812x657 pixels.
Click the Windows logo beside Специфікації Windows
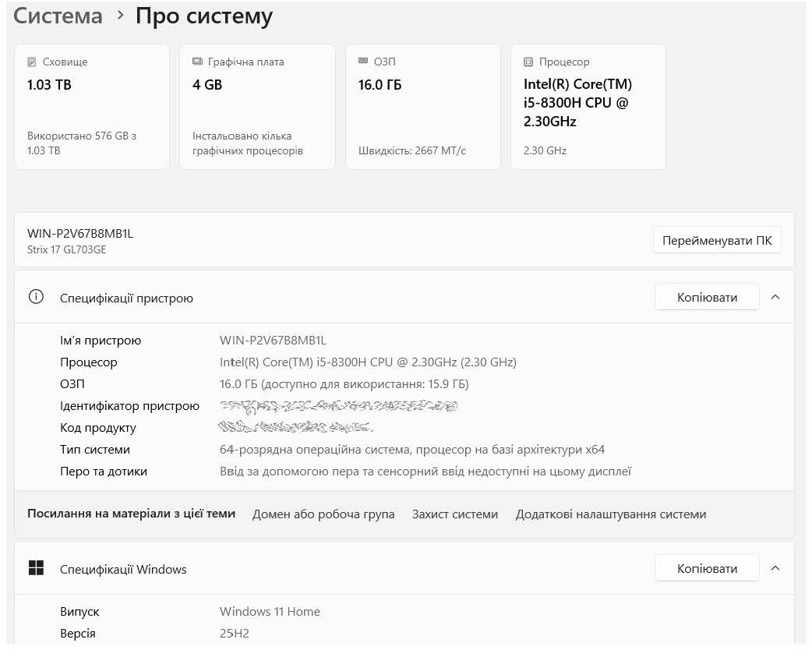36,568
